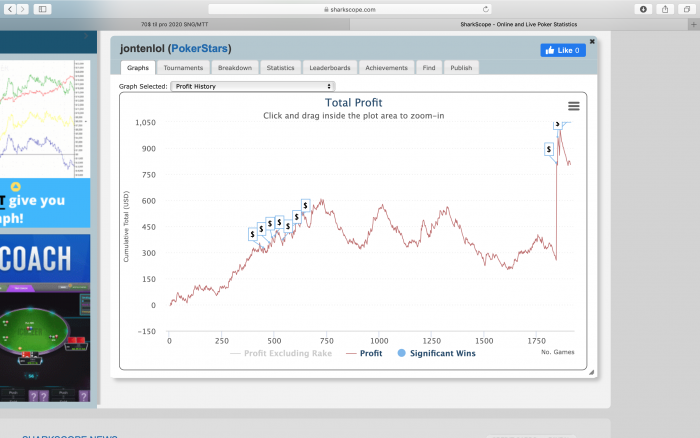The height and width of the screenshot is (438, 700).
Task: Add a new tab with plus icon
Action: tap(694, 25)
